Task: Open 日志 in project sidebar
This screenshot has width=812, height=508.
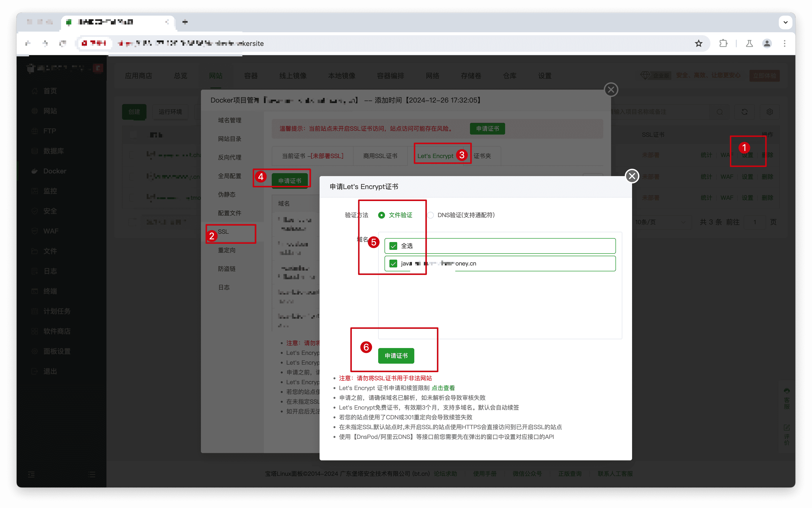Action: point(224,287)
